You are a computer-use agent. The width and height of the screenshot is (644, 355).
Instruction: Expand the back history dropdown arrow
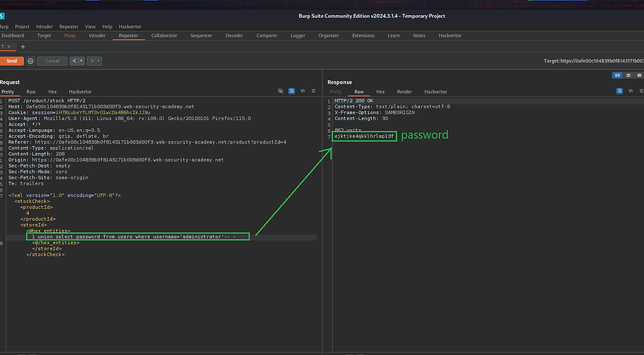pyautogui.click(x=82, y=61)
